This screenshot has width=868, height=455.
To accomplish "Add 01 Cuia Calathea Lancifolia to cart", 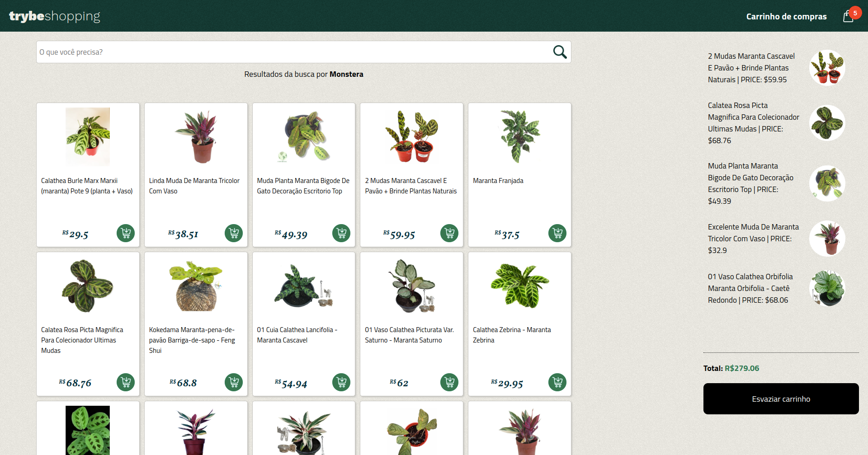I will click(x=341, y=382).
